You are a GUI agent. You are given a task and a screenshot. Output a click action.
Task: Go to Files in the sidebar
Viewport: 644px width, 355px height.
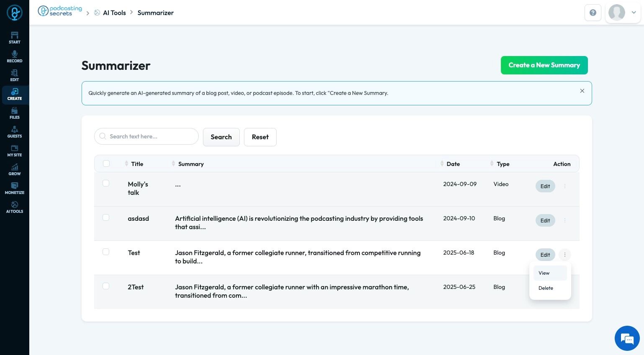[x=15, y=113]
